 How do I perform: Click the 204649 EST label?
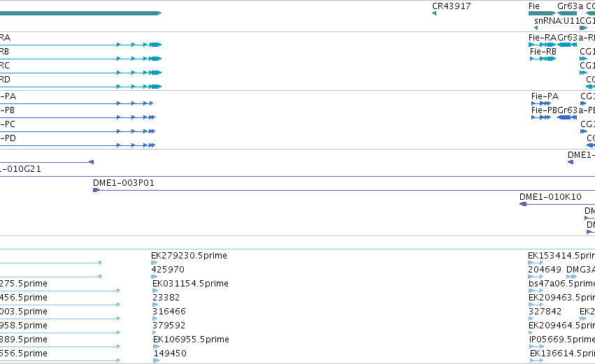point(544,270)
